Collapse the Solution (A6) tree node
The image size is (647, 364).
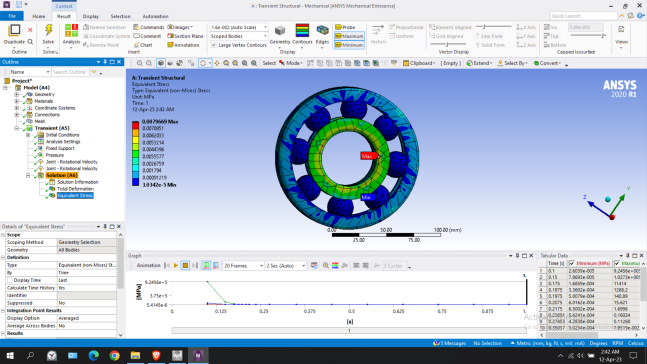(x=28, y=175)
